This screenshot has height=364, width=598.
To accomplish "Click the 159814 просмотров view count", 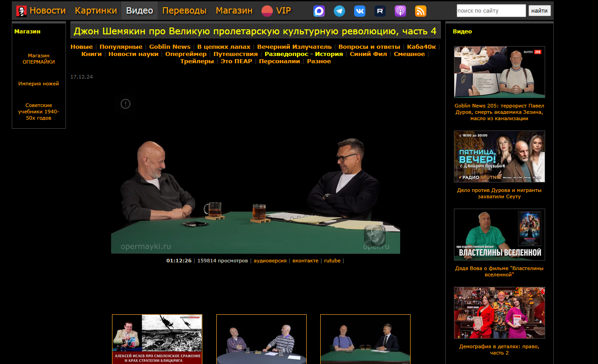I will [x=223, y=261].
